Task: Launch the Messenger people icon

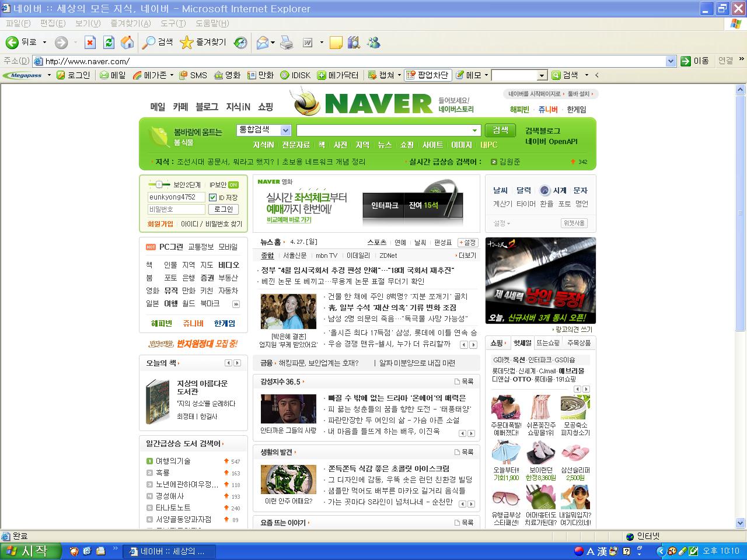Action: click(373, 42)
